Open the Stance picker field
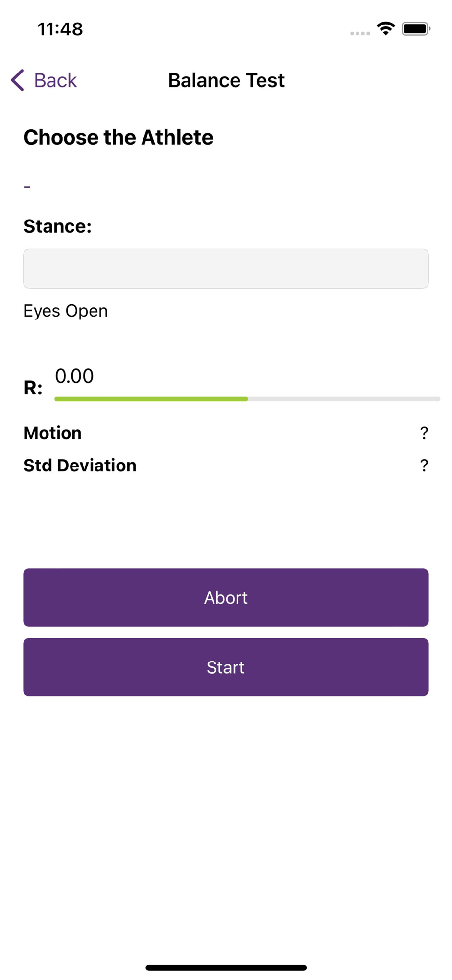 coord(226,269)
